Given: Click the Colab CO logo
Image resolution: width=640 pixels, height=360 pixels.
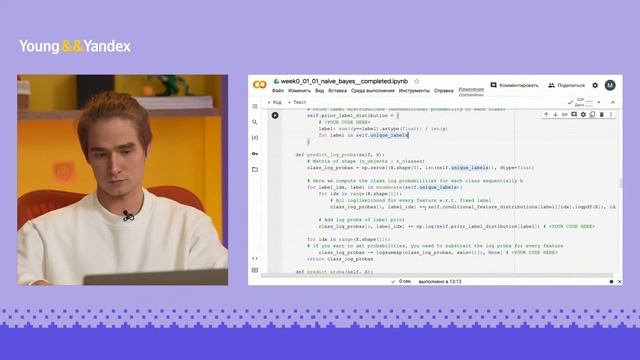Looking at the screenshot, I should click(x=260, y=84).
